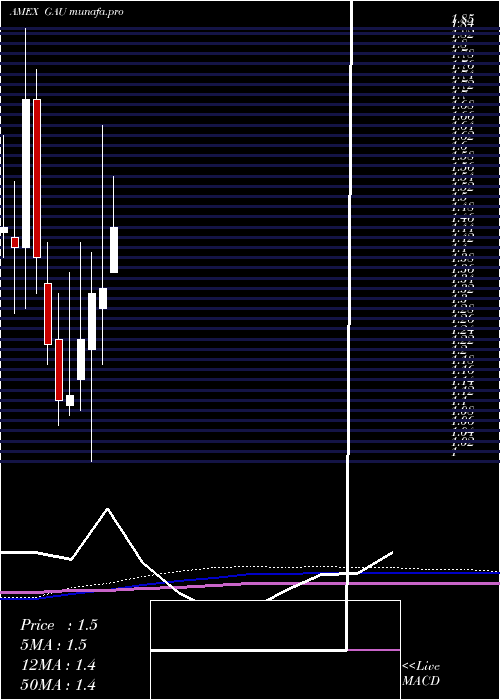This screenshot has height=700, width=500.
Task: Click the tallest white candlestick body
Action: 26,173
